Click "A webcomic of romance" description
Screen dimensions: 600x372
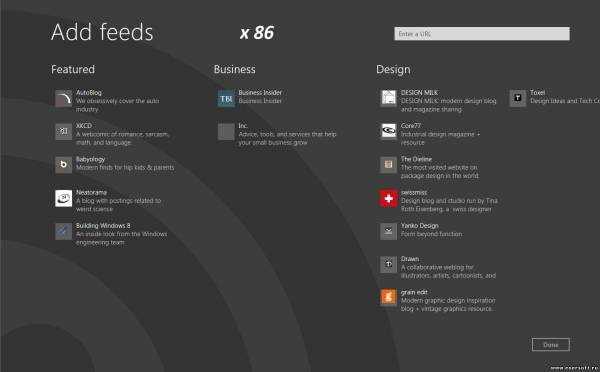point(122,139)
